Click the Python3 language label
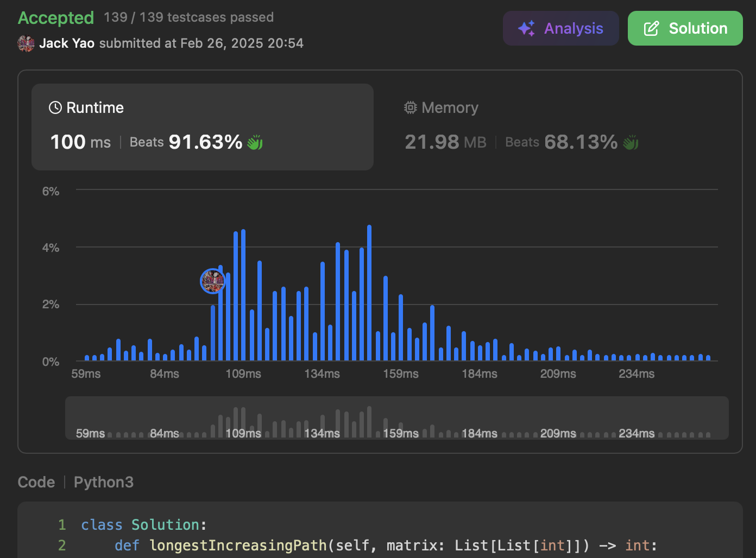Viewport: 756px width, 558px height. coord(104,482)
